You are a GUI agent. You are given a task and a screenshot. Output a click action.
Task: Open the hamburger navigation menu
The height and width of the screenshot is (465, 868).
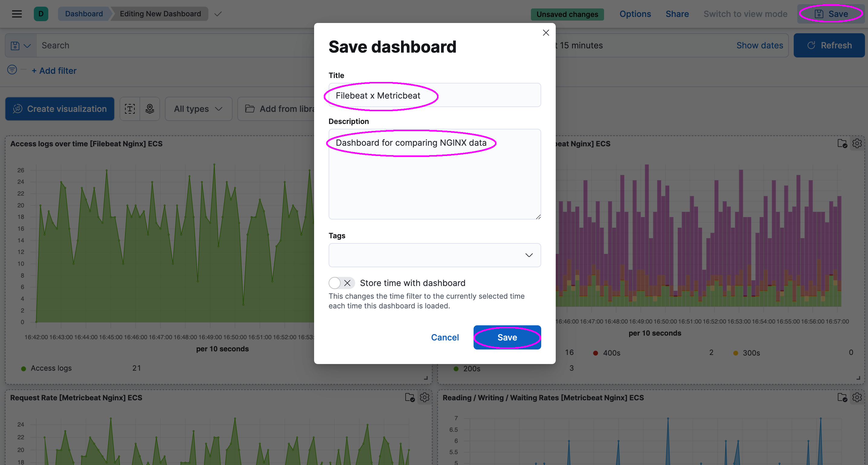(x=17, y=14)
